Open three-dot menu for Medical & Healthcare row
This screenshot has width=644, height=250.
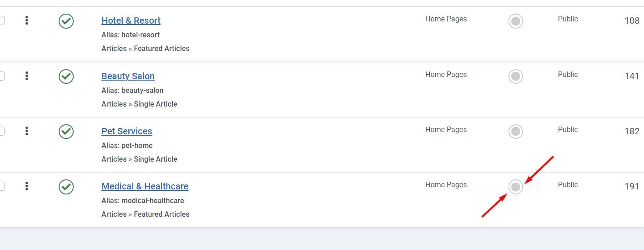(x=27, y=186)
